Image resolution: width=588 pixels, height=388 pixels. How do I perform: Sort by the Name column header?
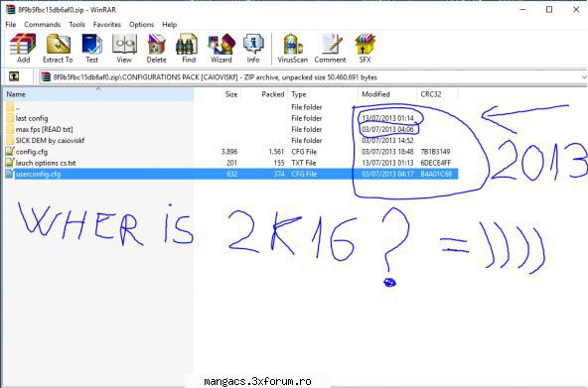[98, 94]
